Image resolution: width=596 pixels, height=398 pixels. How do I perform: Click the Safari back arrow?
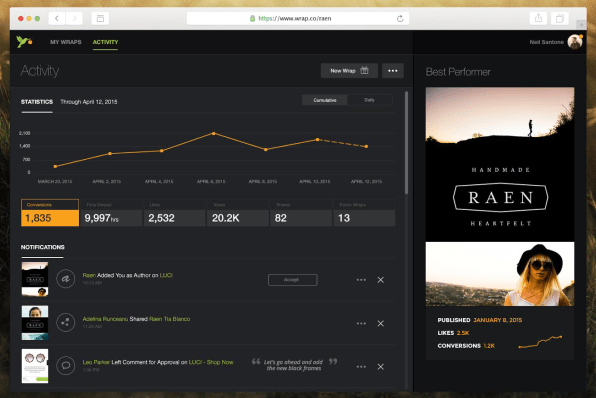coord(57,18)
